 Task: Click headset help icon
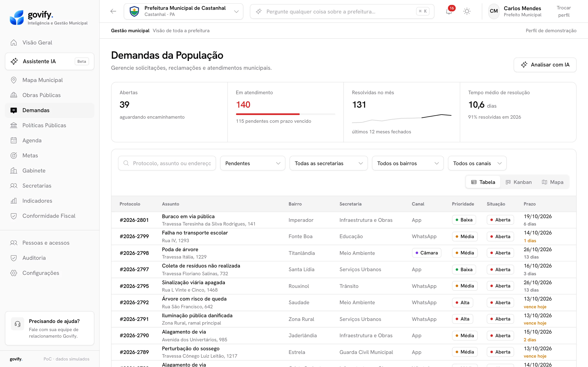point(18,324)
